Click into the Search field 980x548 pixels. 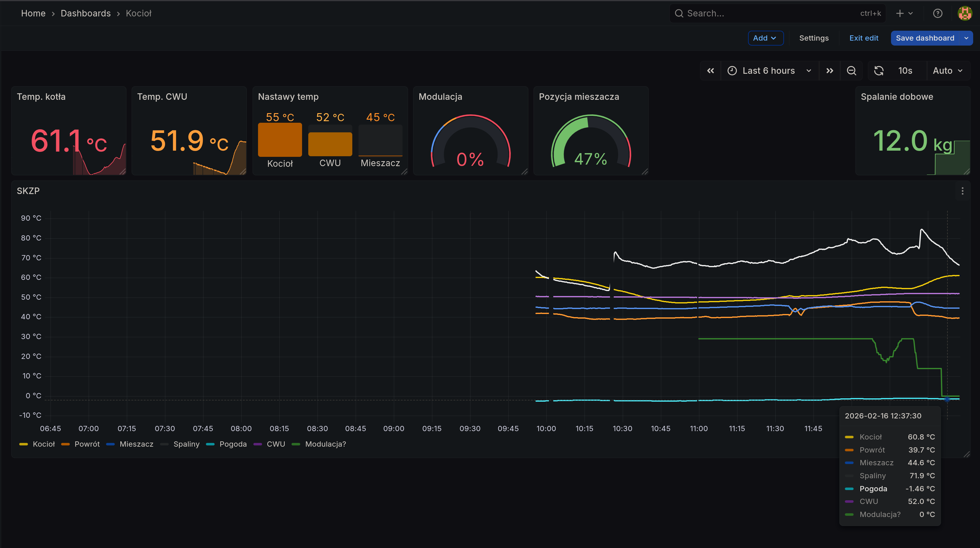pos(768,13)
